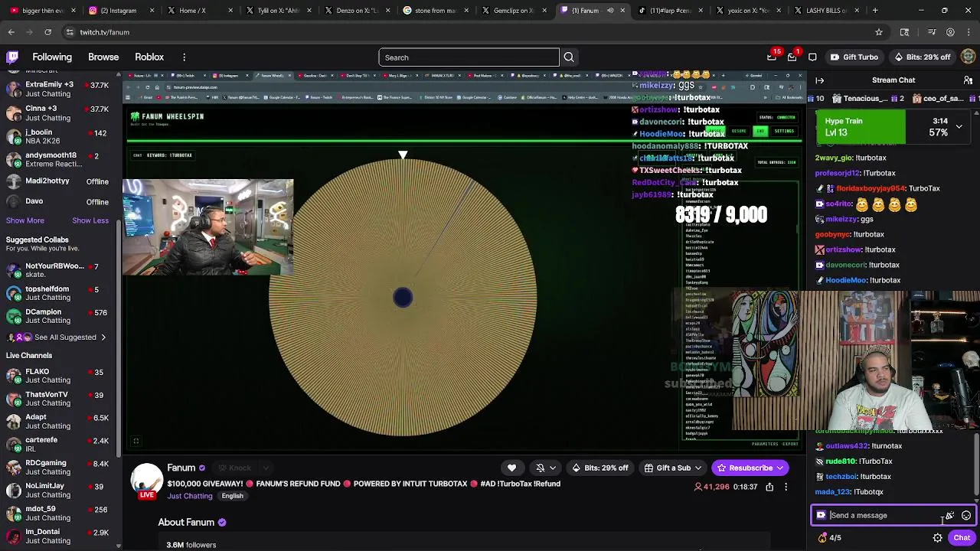Click the English language tag
The image size is (980, 551).
tap(232, 496)
